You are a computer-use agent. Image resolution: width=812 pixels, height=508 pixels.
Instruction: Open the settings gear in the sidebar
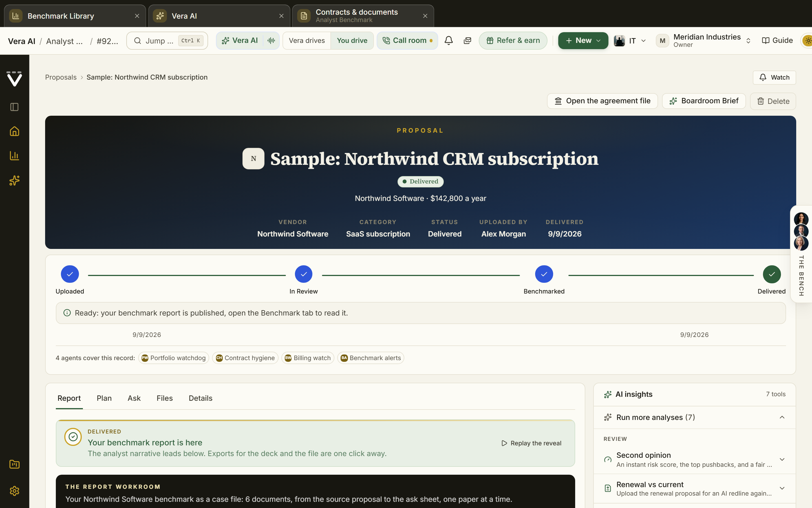pyautogui.click(x=14, y=491)
